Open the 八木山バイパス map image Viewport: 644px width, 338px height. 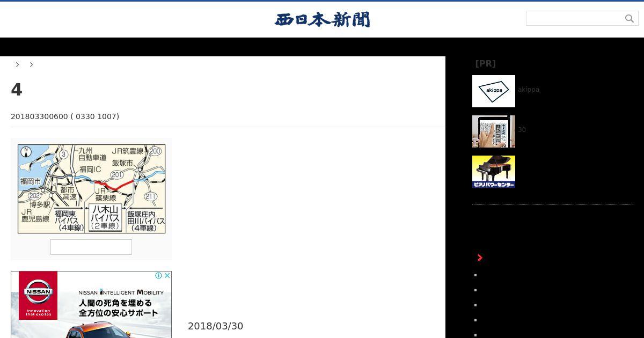click(x=91, y=188)
